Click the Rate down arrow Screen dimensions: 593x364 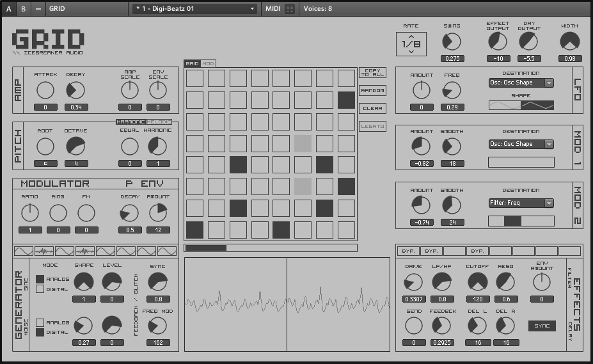[411, 52]
